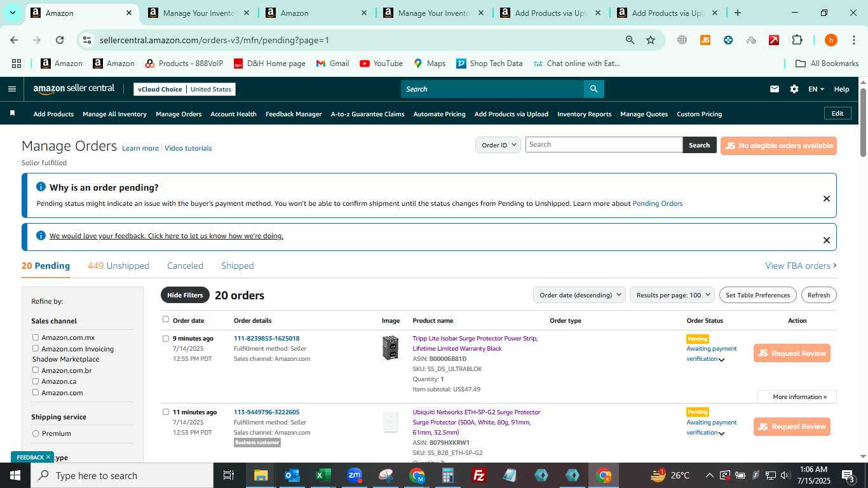Click Set Table Preferences button
This screenshot has width=868, height=488.
757,295
